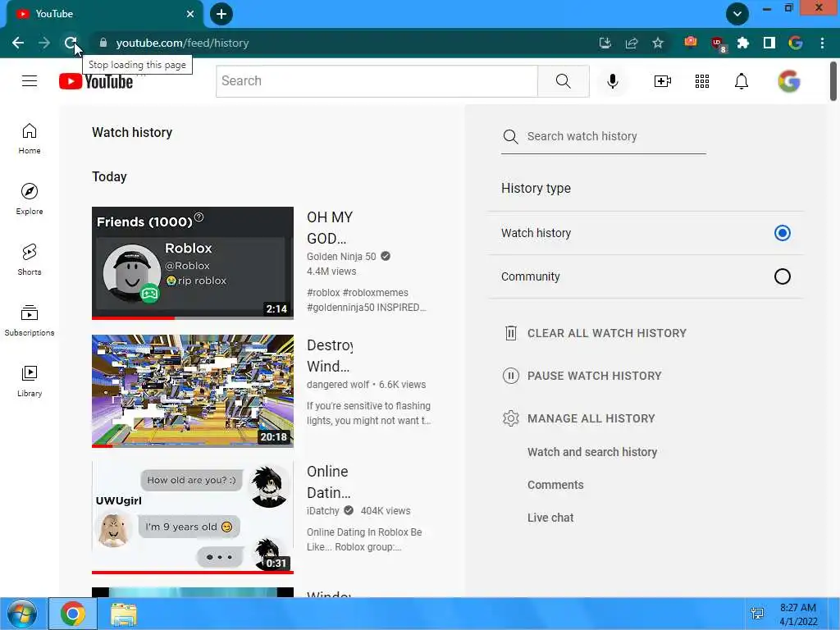This screenshot has height=630, width=840.
Task: Select the Watch history radio button
Action: (782, 233)
